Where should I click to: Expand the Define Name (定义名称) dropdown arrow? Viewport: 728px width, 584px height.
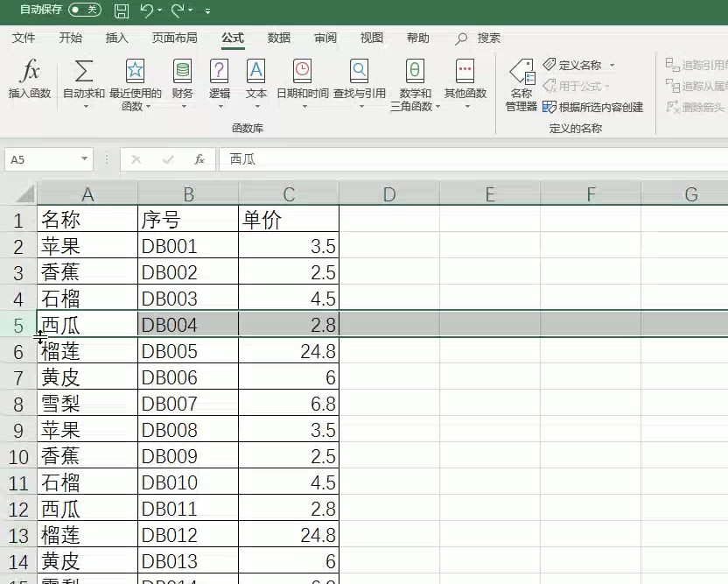pos(612,66)
